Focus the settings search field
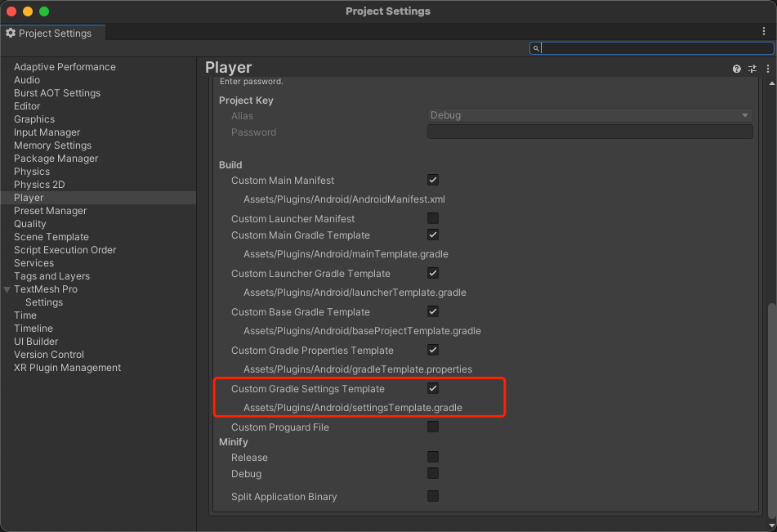 [652, 48]
